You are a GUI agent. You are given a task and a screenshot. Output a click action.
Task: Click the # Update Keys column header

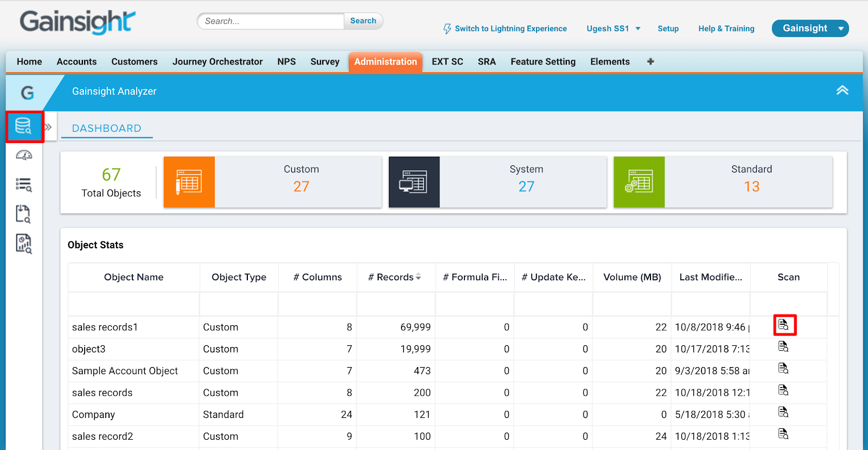[553, 277]
